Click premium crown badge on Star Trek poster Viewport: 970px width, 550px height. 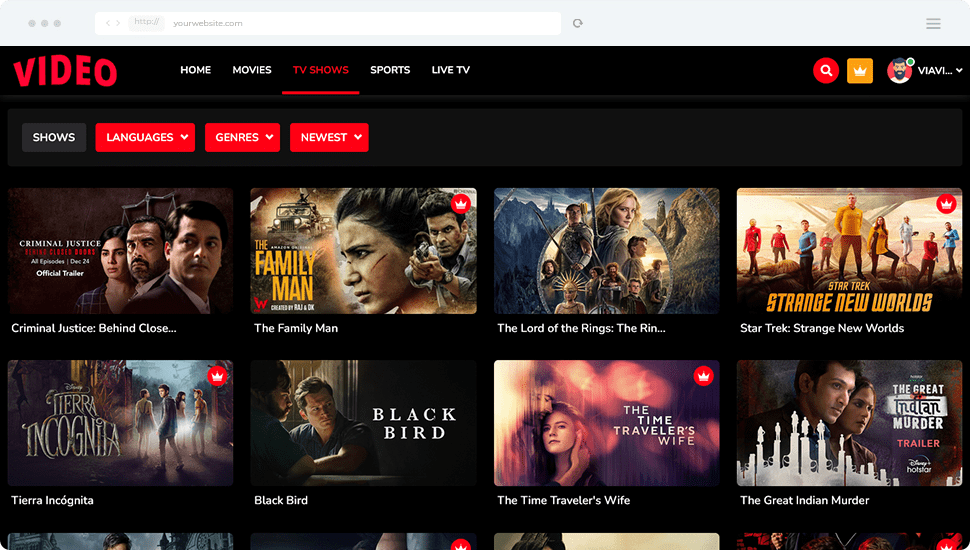946,204
